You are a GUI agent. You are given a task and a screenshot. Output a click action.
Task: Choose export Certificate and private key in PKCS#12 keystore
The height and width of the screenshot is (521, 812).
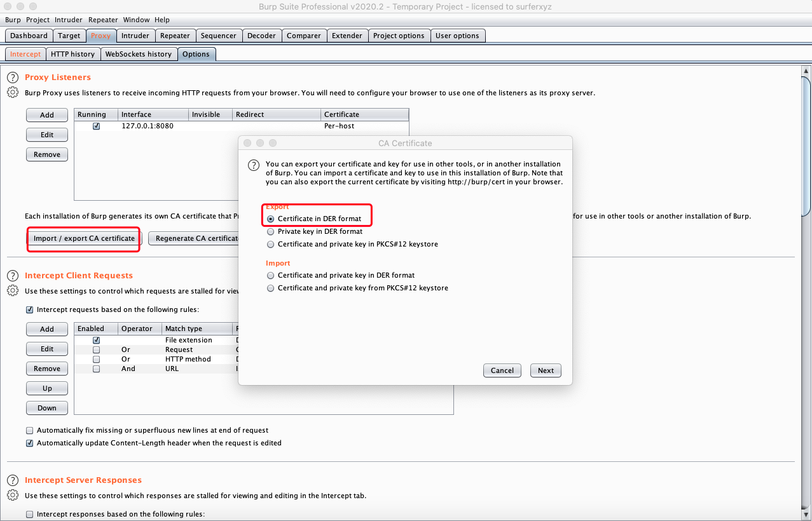click(x=271, y=244)
